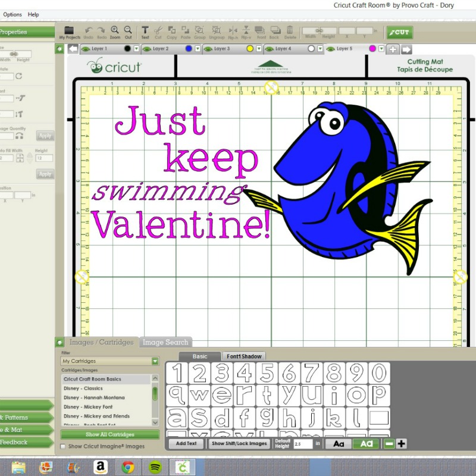Open Layer 4 dropdown arrow
Image resolution: width=476 pixels, height=476 pixels.
320,49
